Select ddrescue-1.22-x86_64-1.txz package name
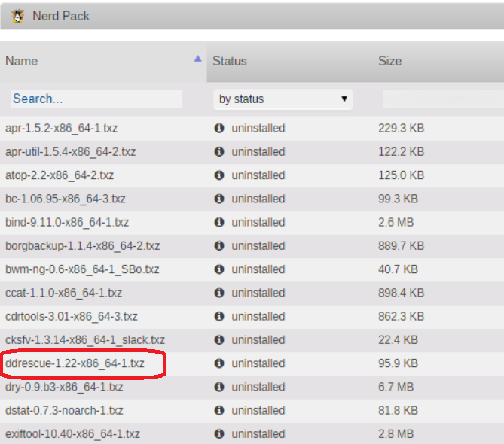504x444 pixels. tap(75, 363)
